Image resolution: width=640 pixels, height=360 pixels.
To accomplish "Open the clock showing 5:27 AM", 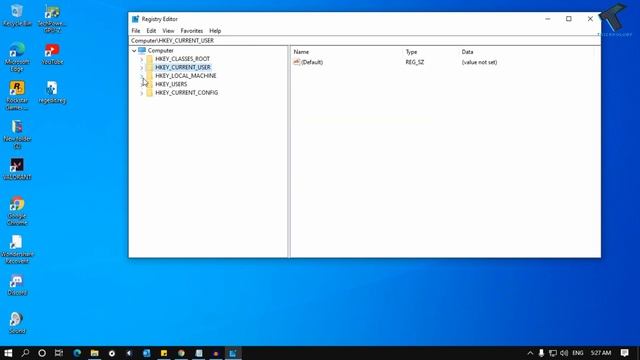I will tap(600, 353).
